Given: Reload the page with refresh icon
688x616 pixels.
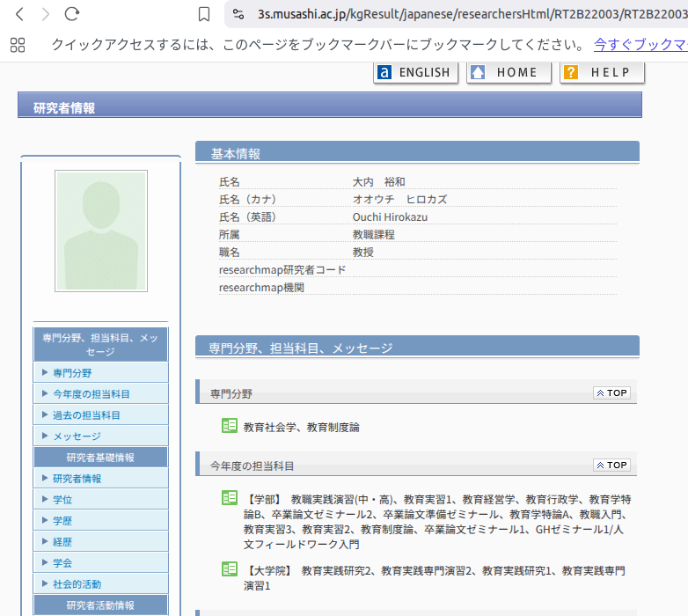Looking at the screenshot, I should click(x=72, y=14).
